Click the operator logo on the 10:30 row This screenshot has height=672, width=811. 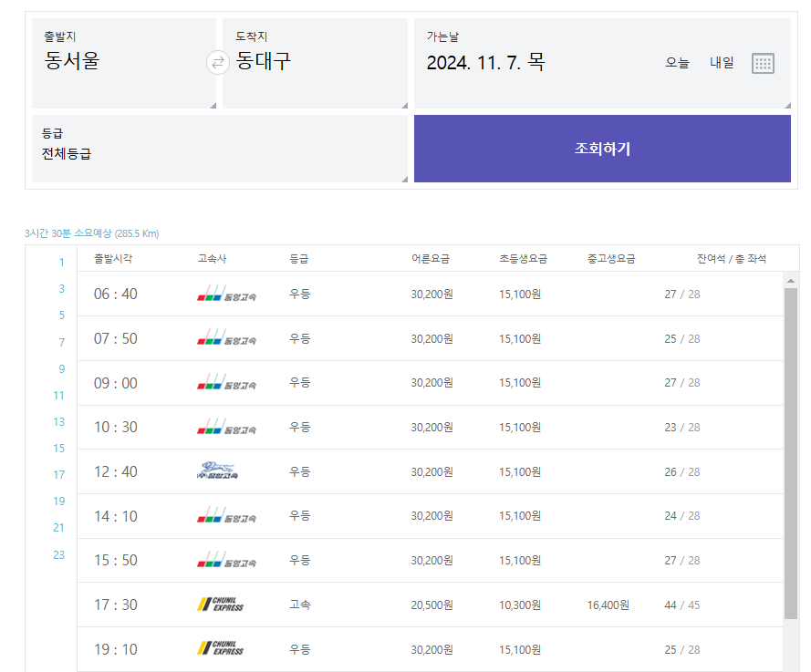coord(226,427)
